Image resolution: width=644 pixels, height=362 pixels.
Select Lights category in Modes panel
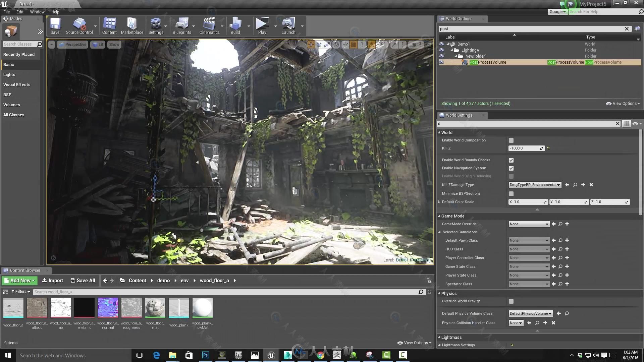click(x=20, y=74)
